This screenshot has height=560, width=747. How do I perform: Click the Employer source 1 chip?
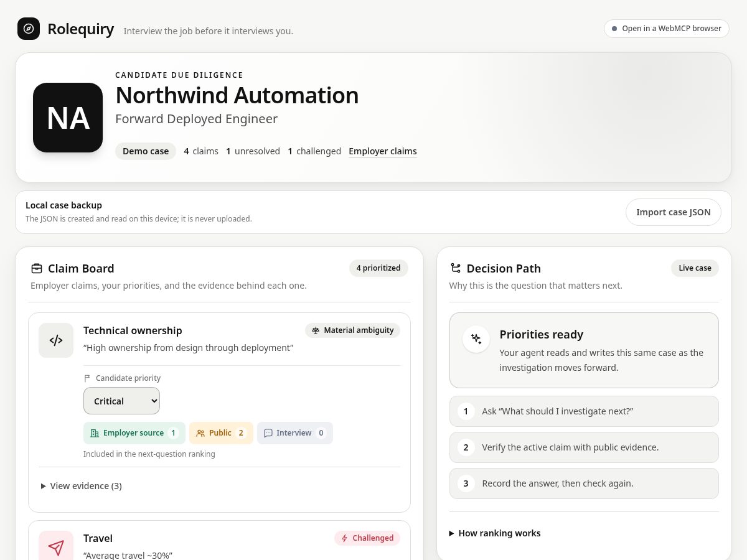tap(134, 433)
